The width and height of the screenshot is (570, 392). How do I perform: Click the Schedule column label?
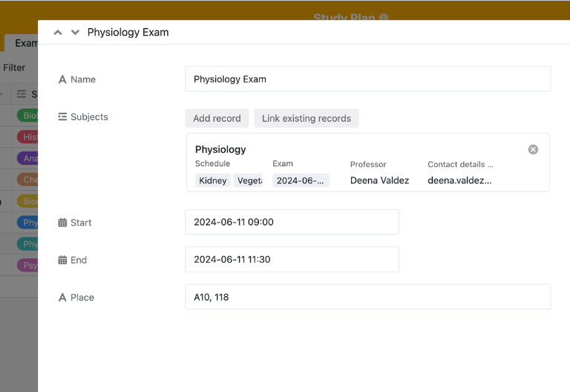[x=213, y=163]
